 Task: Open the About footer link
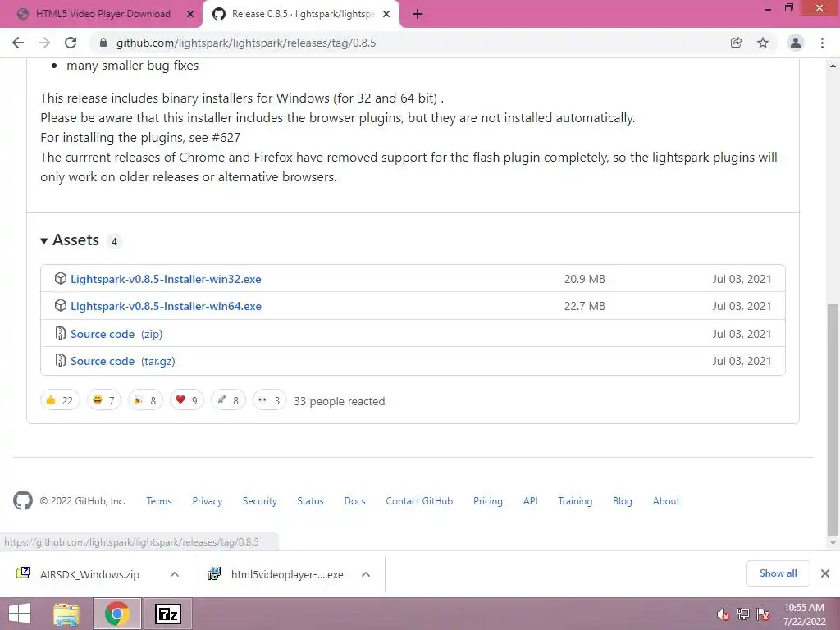click(x=666, y=501)
